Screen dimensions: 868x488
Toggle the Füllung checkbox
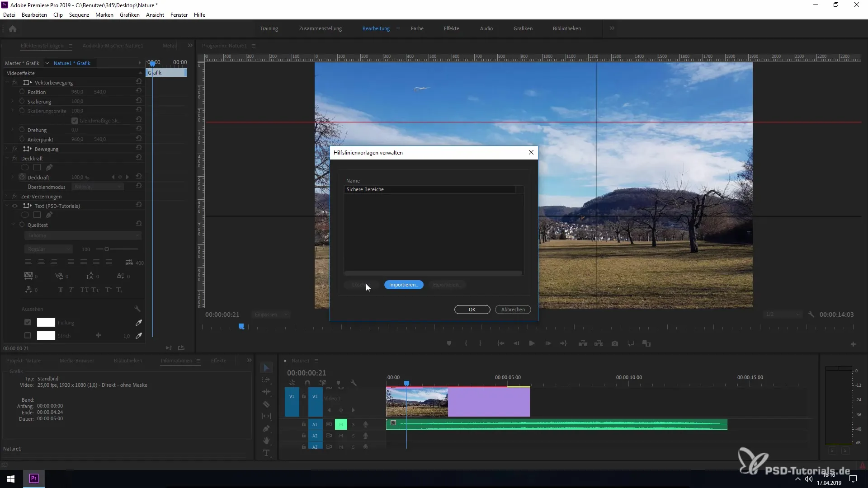click(28, 323)
